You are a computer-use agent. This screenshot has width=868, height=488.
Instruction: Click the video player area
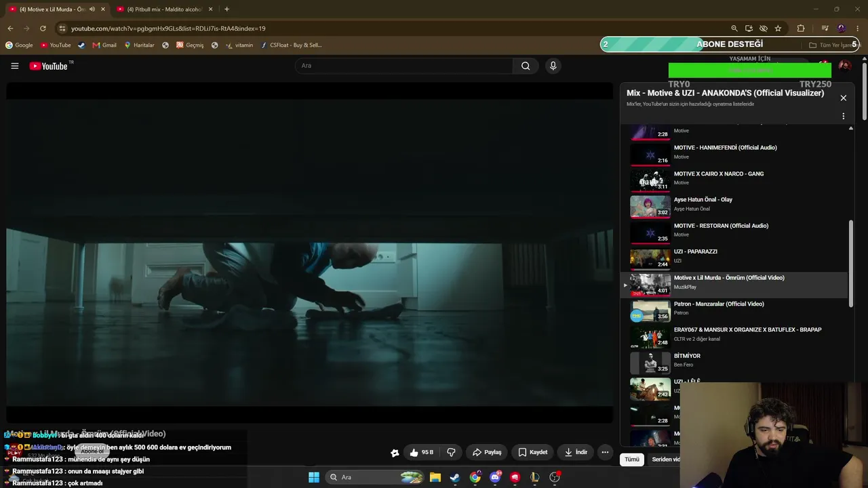coord(310,253)
